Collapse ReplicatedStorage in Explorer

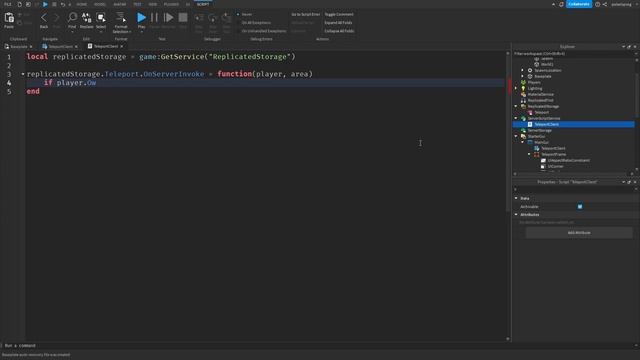(x=516, y=106)
